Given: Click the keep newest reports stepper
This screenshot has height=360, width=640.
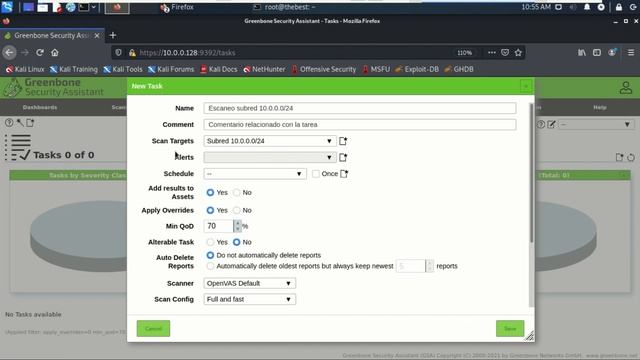Looking at the screenshot, I should [x=429, y=266].
